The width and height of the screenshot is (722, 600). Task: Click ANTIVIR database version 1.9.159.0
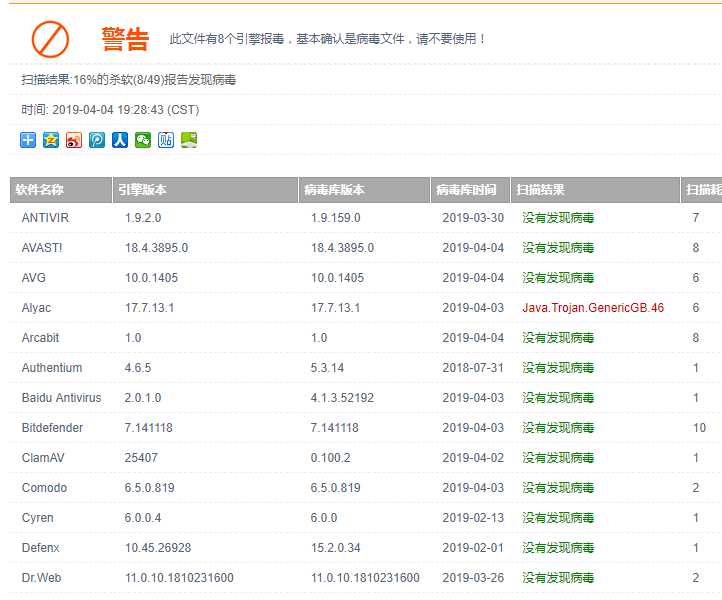(x=335, y=217)
